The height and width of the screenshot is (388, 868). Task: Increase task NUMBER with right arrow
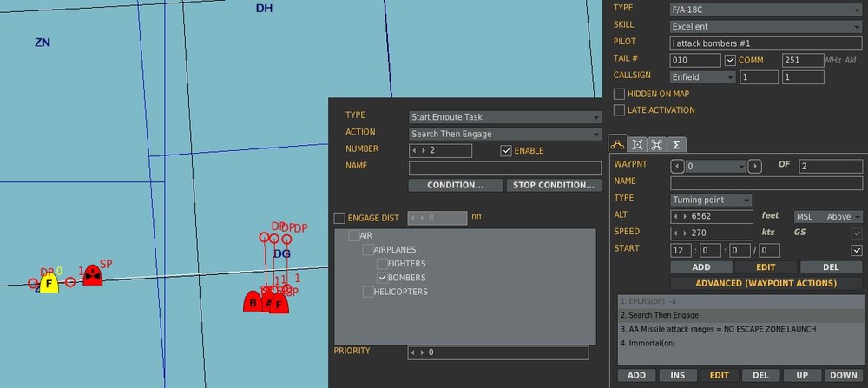click(x=423, y=150)
